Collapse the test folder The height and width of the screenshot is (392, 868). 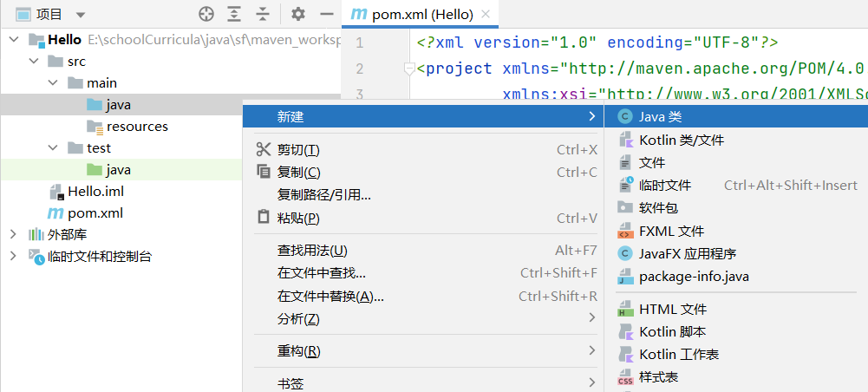coord(53,147)
